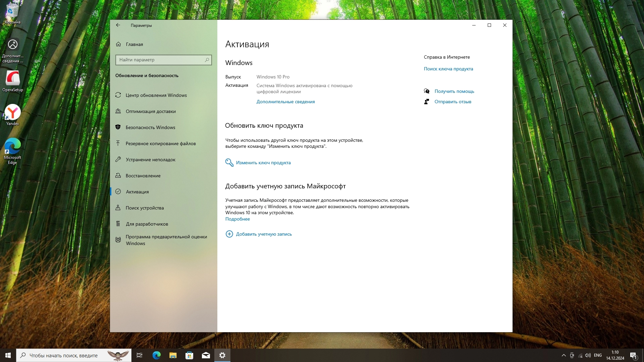Select Безопасность Windows shield item
This screenshot has width=644, height=362.
150,127
